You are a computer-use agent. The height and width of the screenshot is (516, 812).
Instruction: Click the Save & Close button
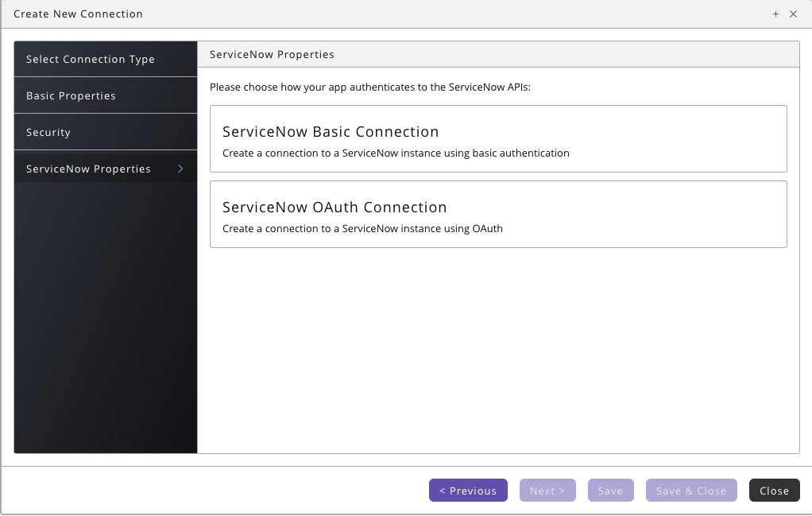(690, 490)
